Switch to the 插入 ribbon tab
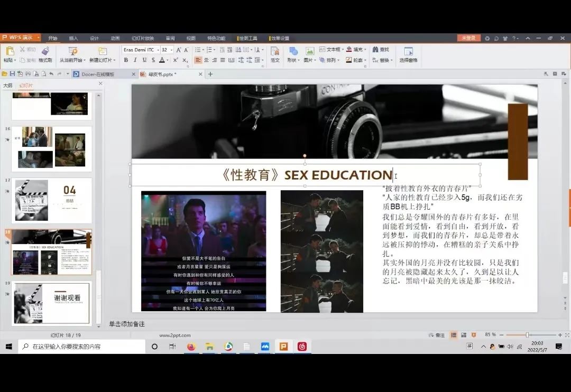The height and width of the screenshot is (392, 571). [x=73, y=38]
